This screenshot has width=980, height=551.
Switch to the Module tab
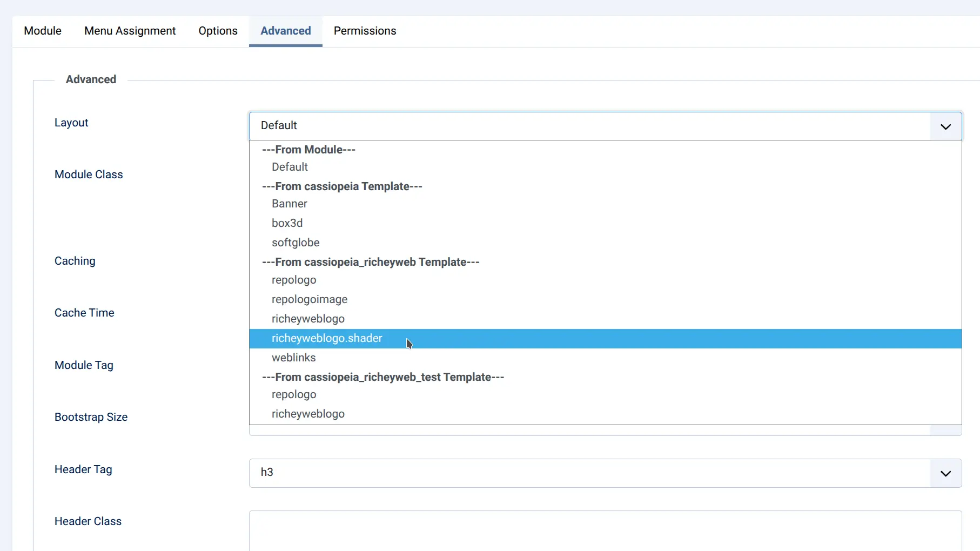[43, 31]
